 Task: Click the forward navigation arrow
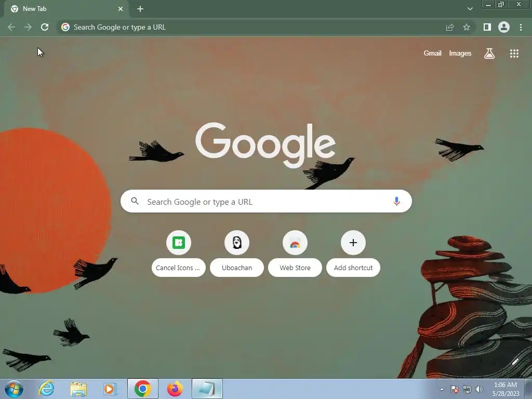(x=28, y=27)
